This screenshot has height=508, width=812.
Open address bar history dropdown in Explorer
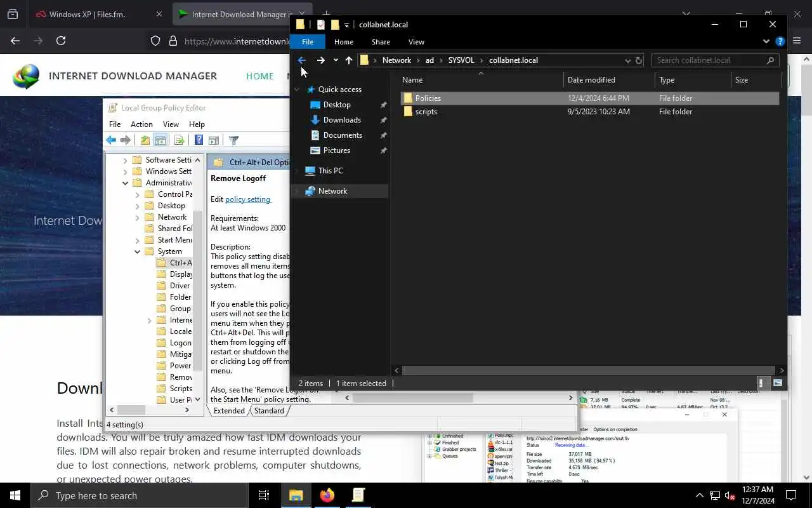pos(627,60)
